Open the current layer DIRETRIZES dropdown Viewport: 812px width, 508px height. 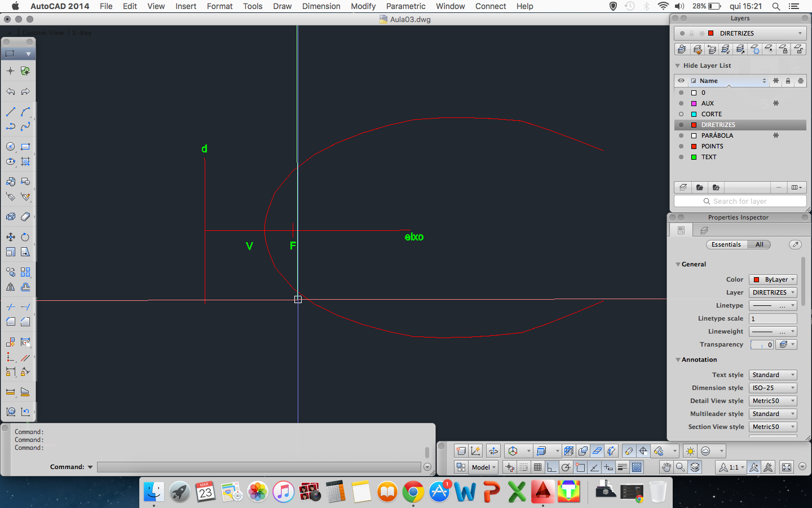pyautogui.click(x=740, y=33)
